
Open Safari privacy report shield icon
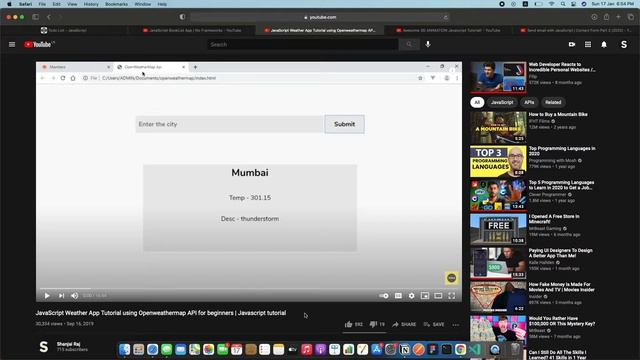point(182,17)
